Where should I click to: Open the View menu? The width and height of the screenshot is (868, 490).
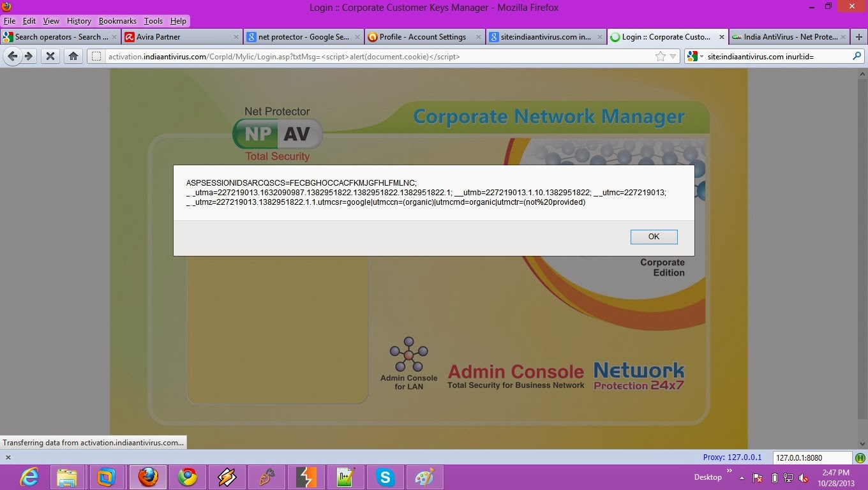[x=51, y=21]
